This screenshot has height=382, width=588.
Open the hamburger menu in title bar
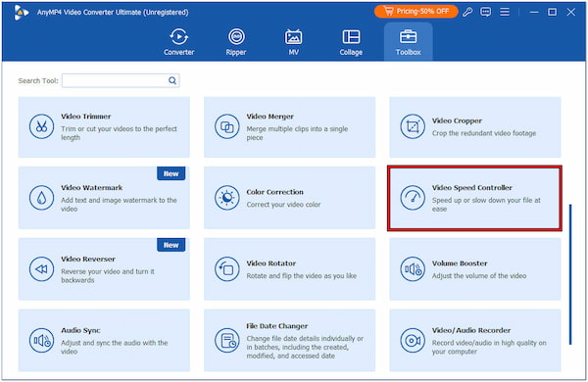(505, 12)
